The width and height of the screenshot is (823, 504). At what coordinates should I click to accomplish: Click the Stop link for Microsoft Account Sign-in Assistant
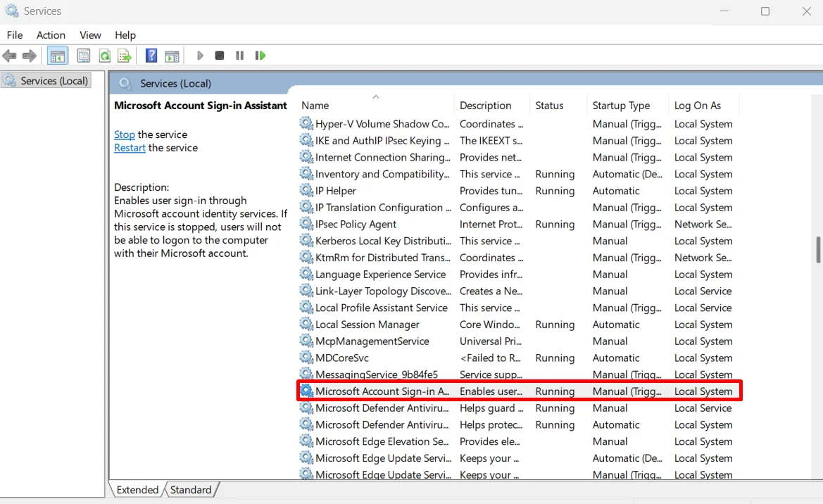point(125,134)
